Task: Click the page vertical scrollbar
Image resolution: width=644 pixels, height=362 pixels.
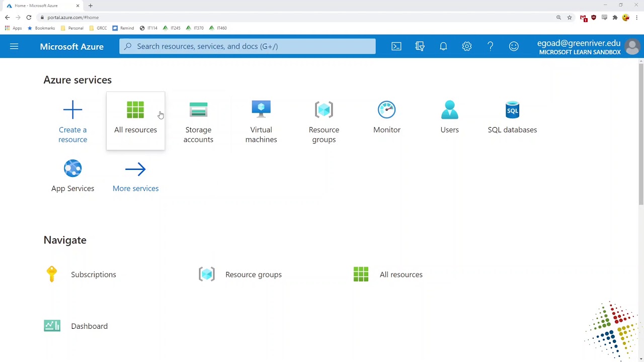Action: tap(641, 134)
